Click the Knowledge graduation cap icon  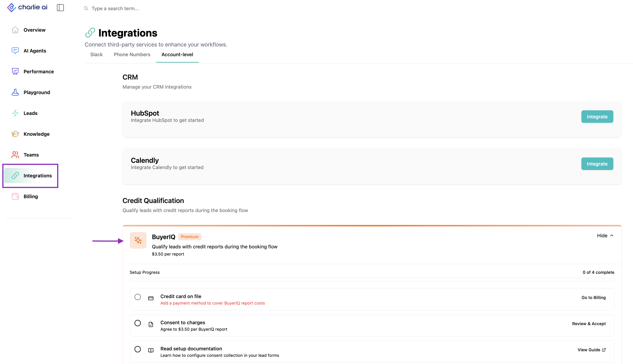click(15, 134)
